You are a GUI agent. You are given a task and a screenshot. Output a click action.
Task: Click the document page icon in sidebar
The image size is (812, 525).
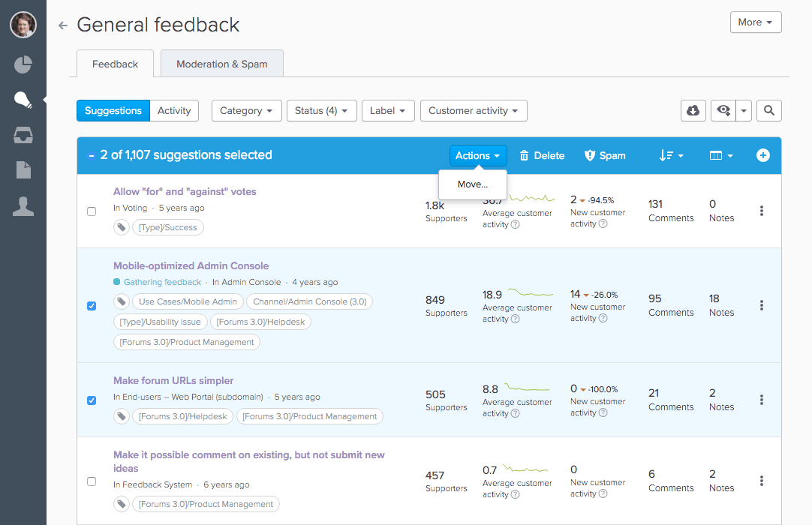[x=23, y=171]
